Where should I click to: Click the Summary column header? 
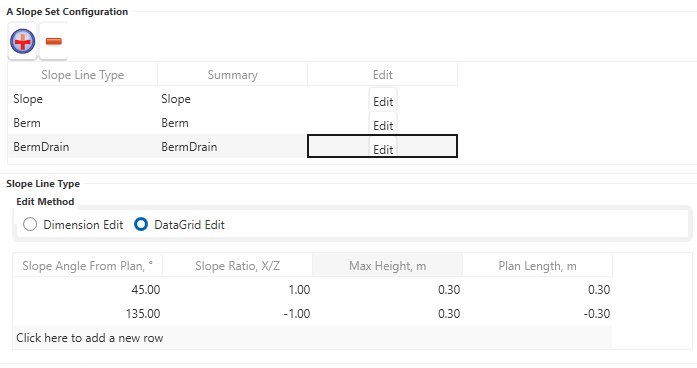232,74
